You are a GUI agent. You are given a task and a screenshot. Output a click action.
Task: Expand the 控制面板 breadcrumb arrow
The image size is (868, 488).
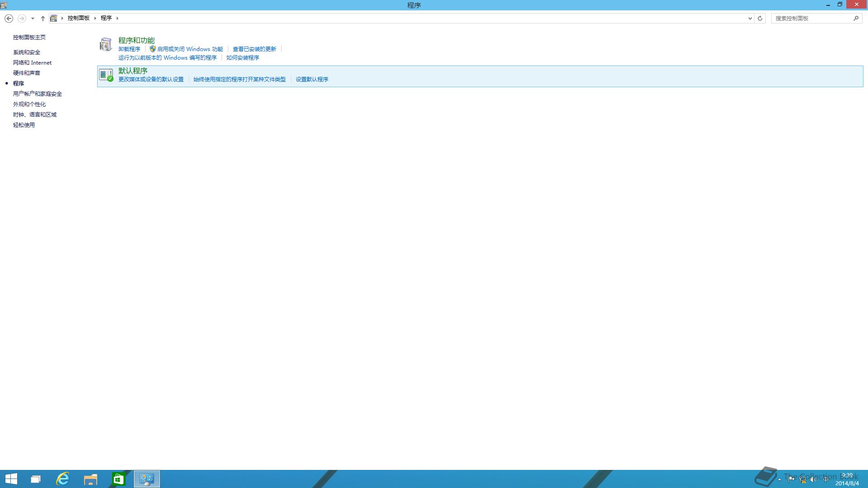[95, 18]
